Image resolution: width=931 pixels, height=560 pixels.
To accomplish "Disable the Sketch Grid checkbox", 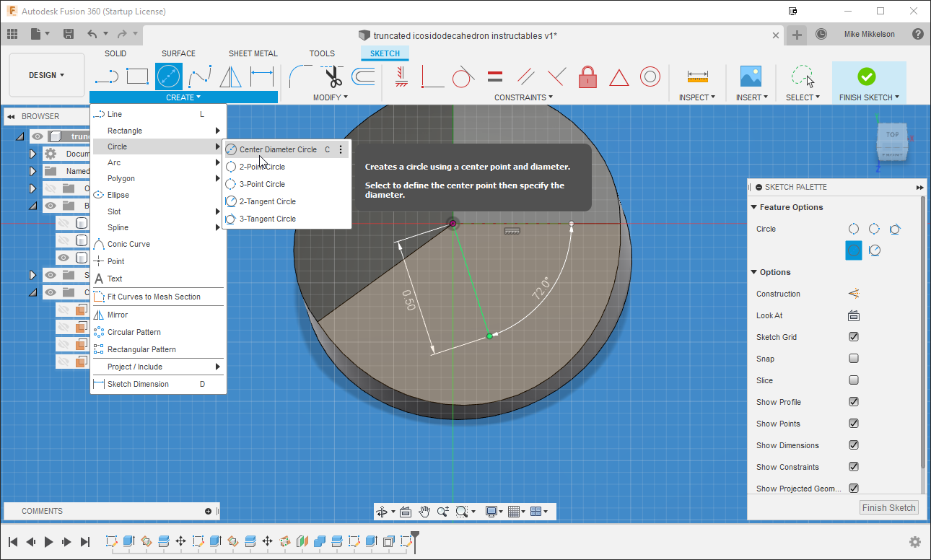I will pos(854,337).
